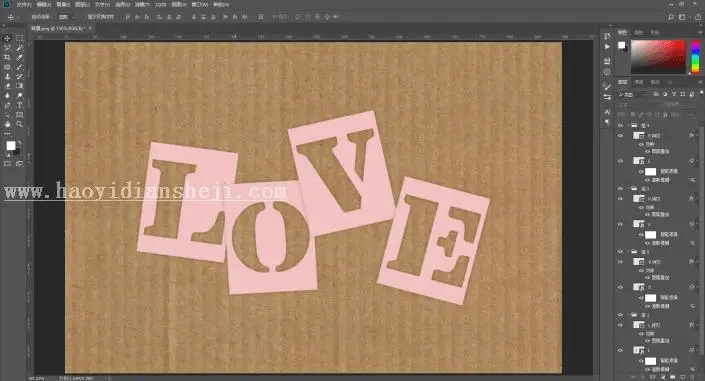Collapse the 组3 group containing V layers
The height and width of the screenshot is (381, 705).
629,188
